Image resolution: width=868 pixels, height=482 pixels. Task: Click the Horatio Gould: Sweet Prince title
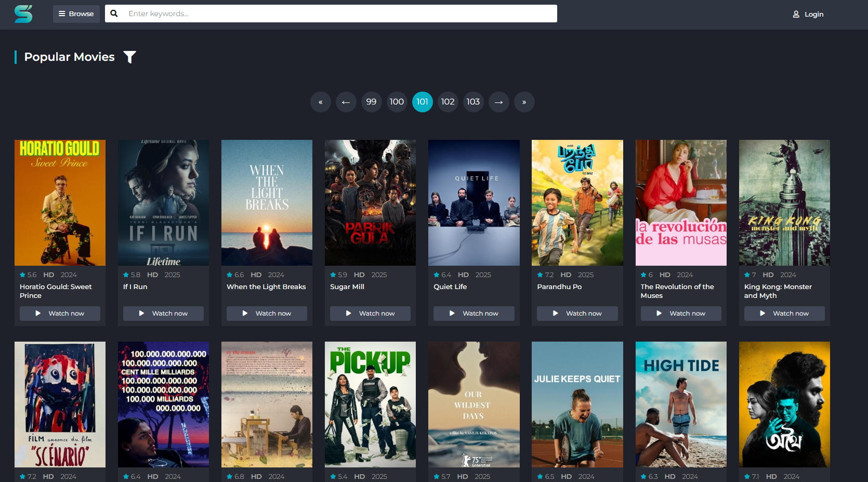(56, 291)
